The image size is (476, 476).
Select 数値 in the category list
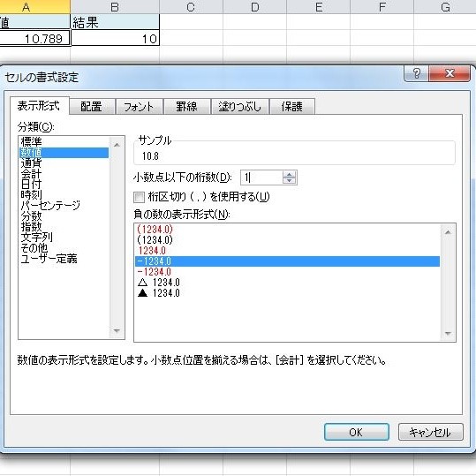click(64, 153)
